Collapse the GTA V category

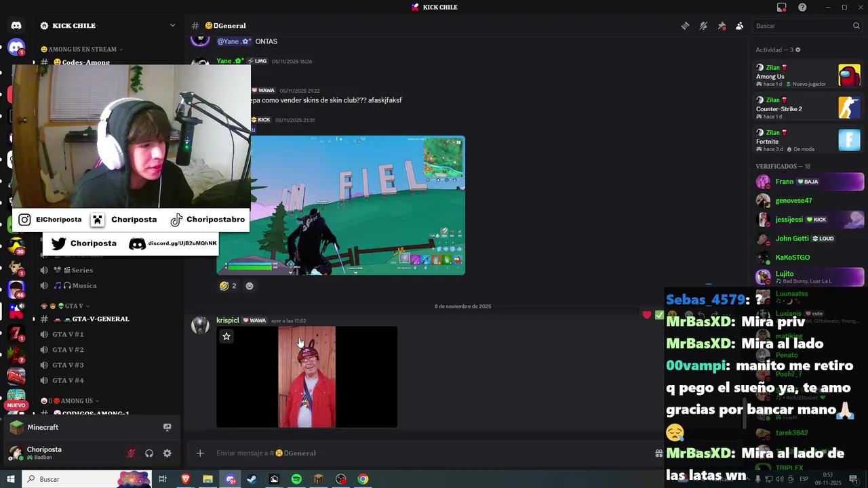point(65,306)
